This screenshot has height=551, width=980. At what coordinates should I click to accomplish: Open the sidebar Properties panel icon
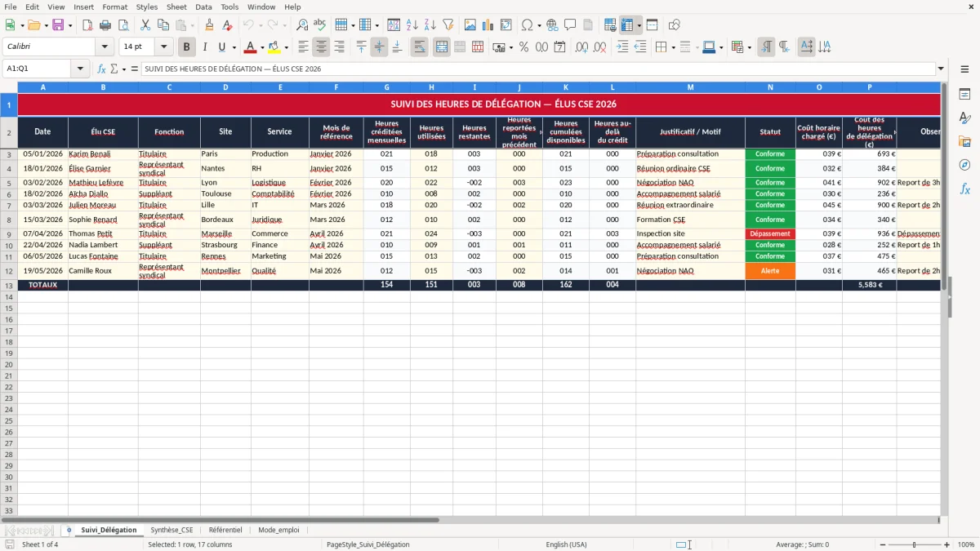(964, 94)
